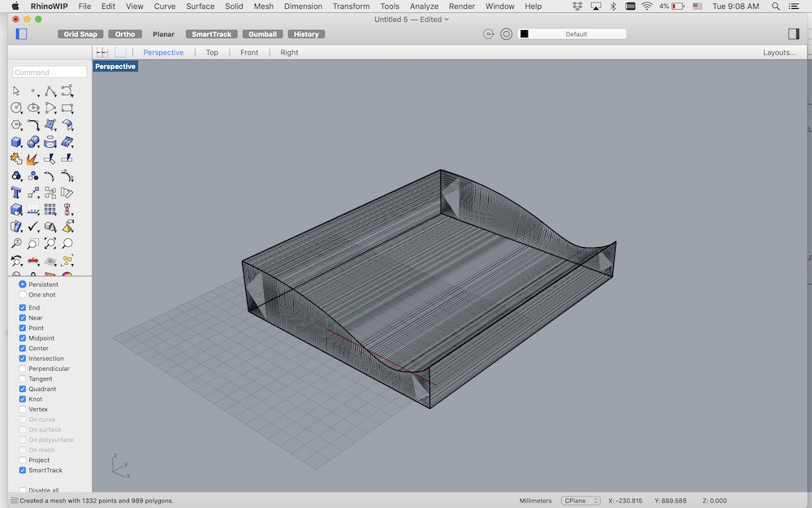Pick the Polyline drawing tool
Viewport: 812px width, 508px height.
click(x=50, y=91)
